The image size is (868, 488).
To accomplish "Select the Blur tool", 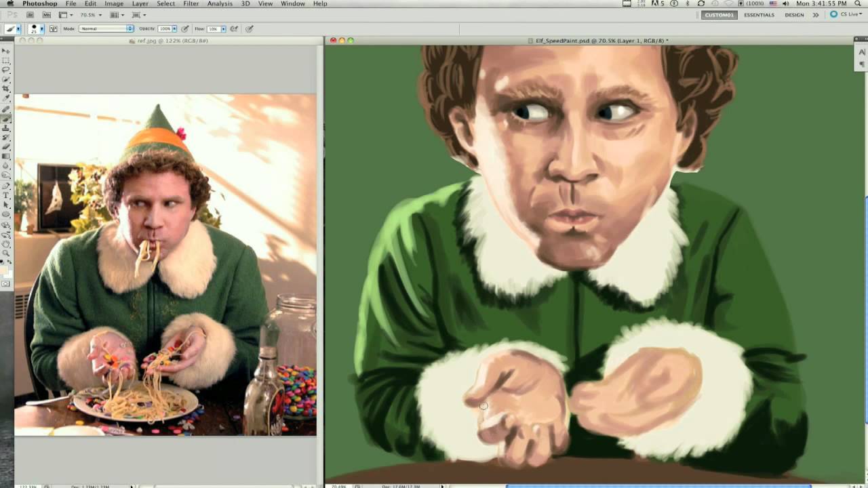I will click(6, 165).
